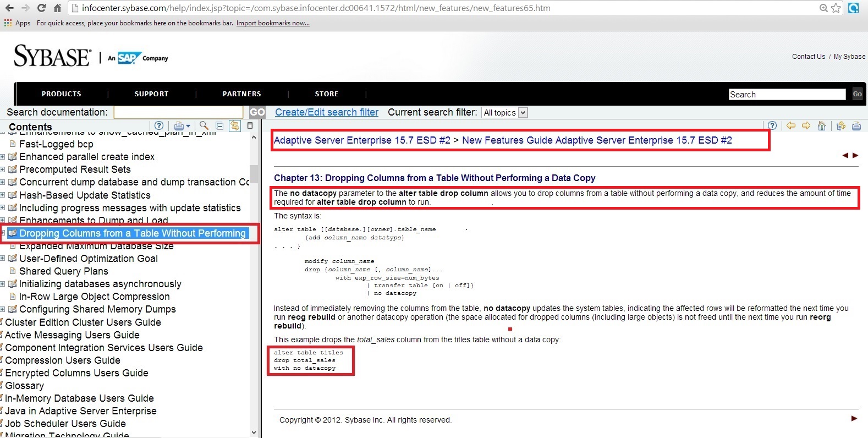Open Adaptive Server Enterprise 15.7 ESD #2 breadcrumb
The height and width of the screenshot is (438, 868).
click(362, 140)
